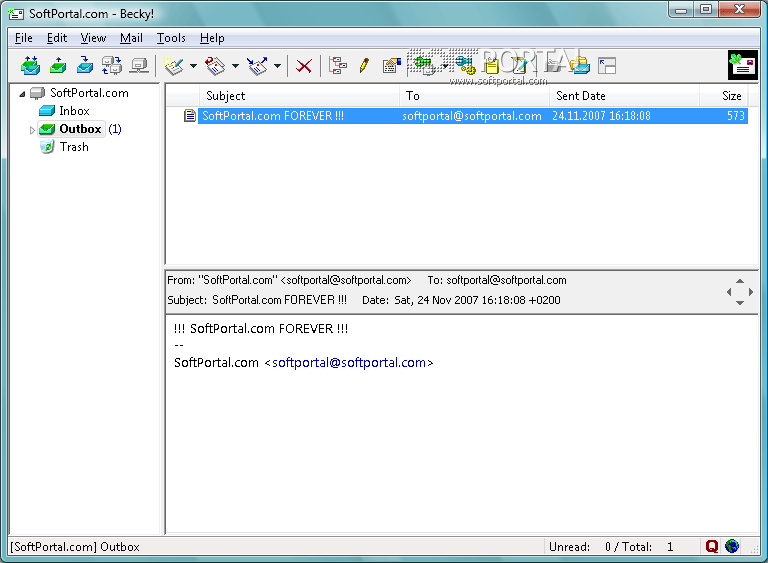The width and height of the screenshot is (768, 563).
Task: Open the dropdown arrow next to Forward
Action: 278,66
